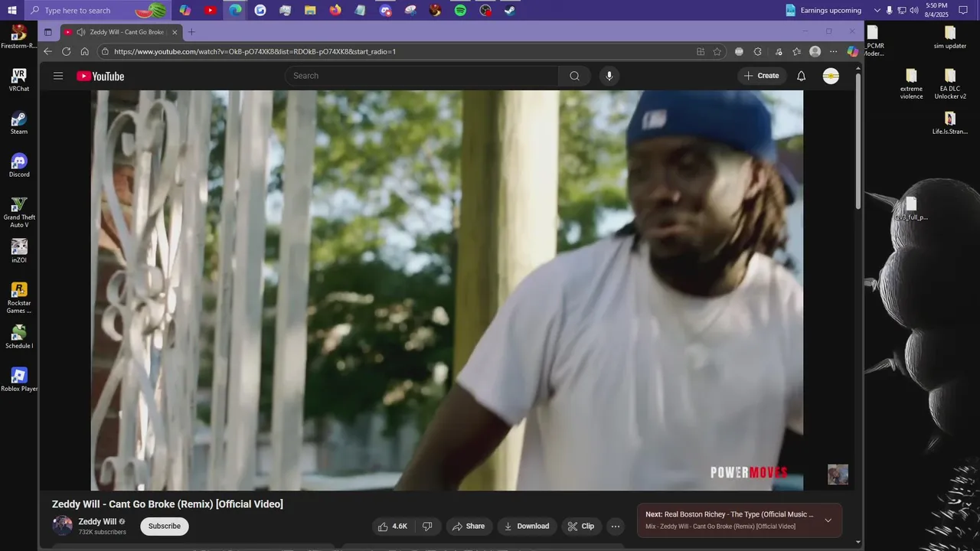Viewport: 980px width, 551px height.
Task: Go back in the browser
Action: tap(47, 51)
